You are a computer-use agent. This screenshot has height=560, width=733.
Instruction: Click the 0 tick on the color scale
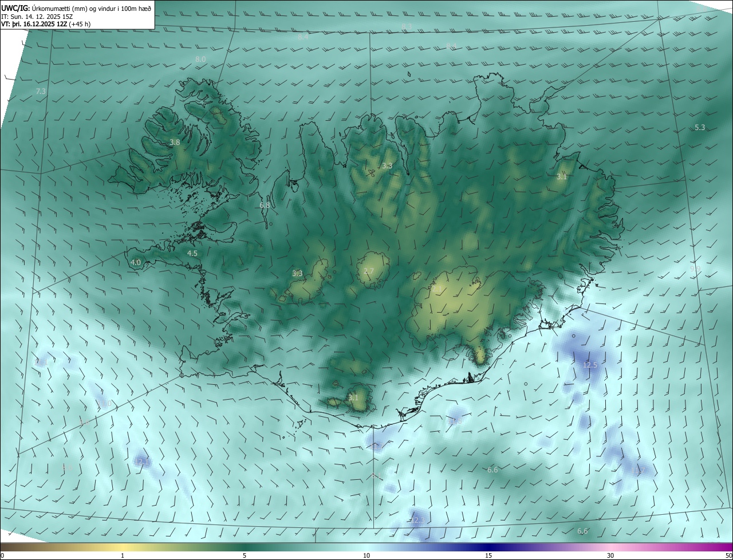coord(2,555)
